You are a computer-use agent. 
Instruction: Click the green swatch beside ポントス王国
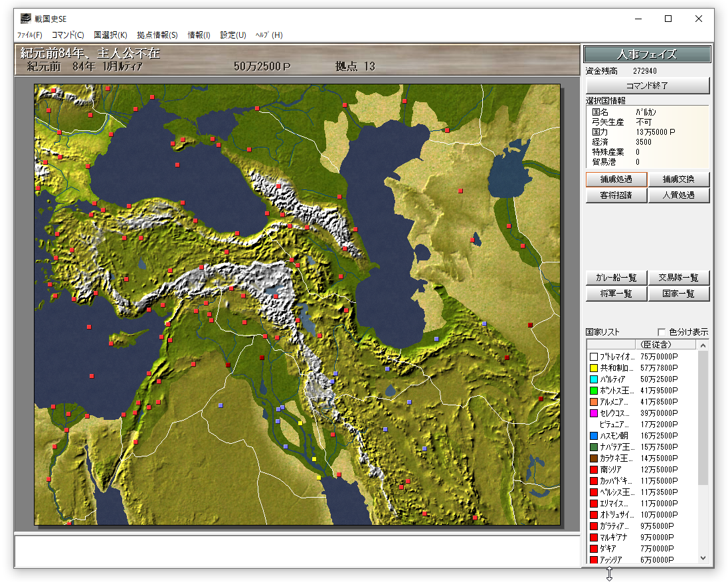click(x=594, y=391)
